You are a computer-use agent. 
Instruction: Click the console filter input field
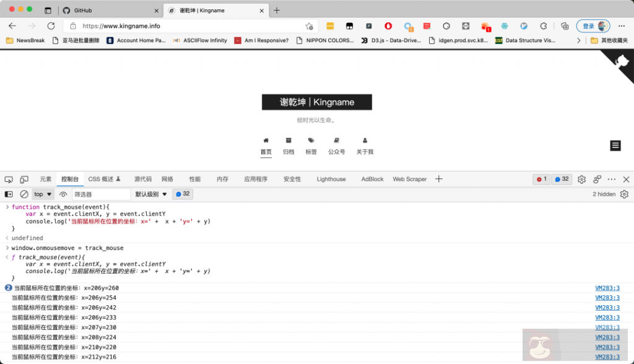pos(101,194)
